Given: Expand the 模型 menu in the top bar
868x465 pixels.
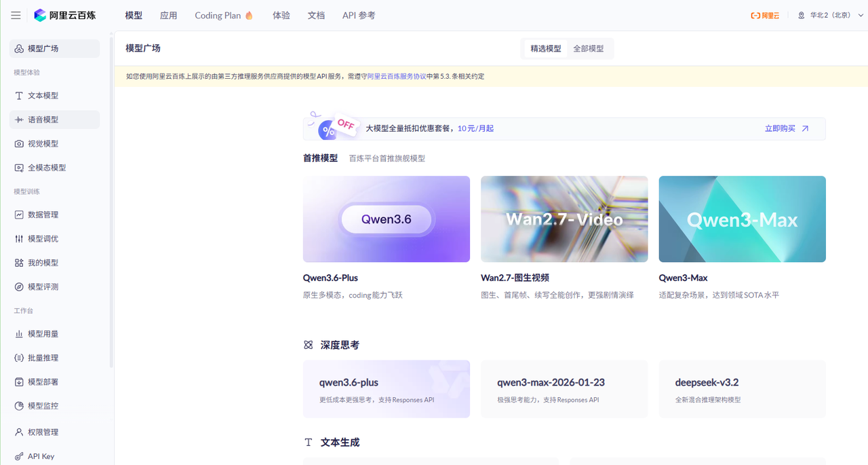Looking at the screenshot, I should pyautogui.click(x=133, y=15).
